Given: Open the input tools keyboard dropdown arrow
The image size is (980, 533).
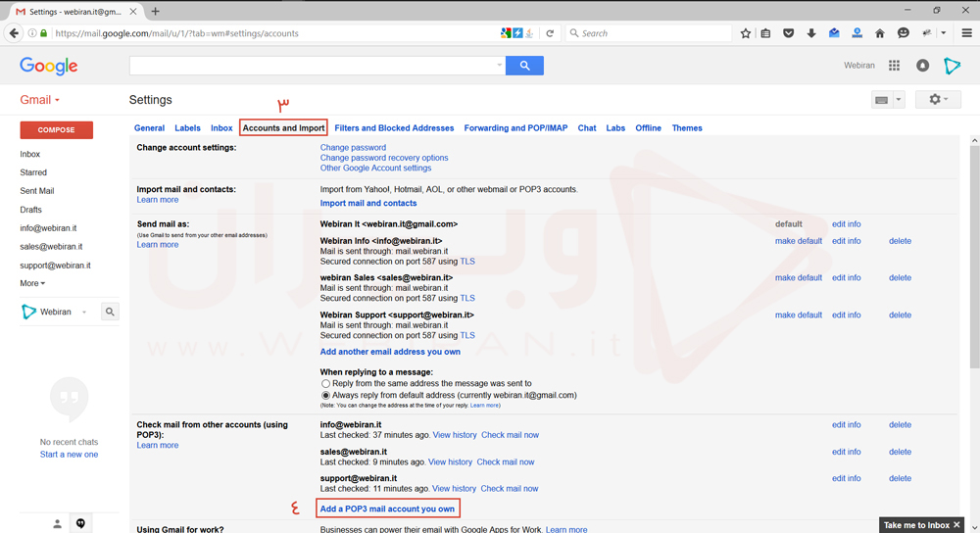Looking at the screenshot, I should click(x=899, y=100).
